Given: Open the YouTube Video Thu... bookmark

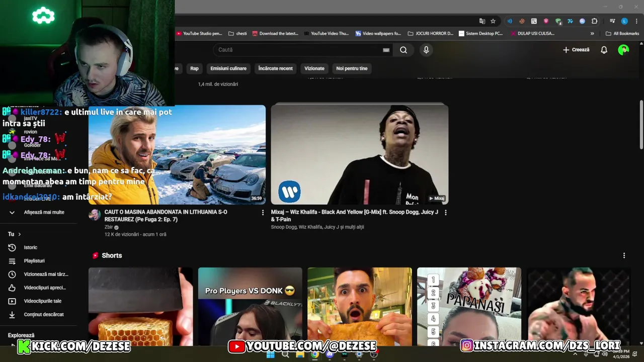Looking at the screenshot, I should click(x=327, y=34).
